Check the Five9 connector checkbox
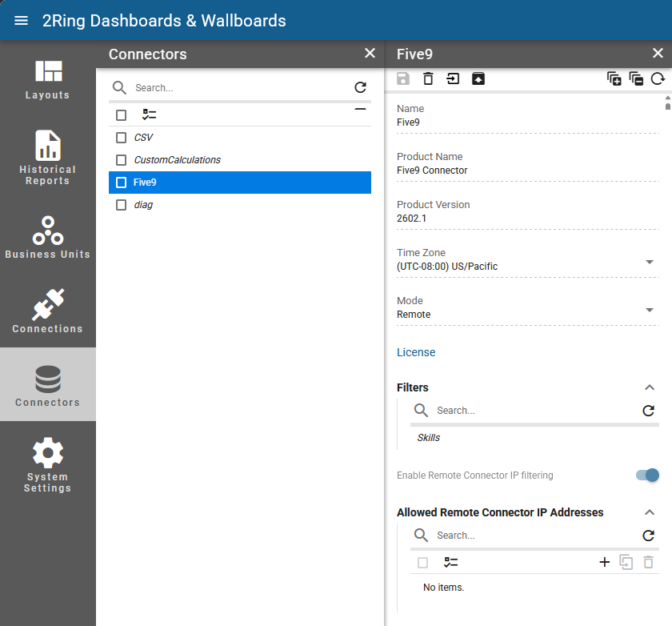 pyautogui.click(x=122, y=183)
